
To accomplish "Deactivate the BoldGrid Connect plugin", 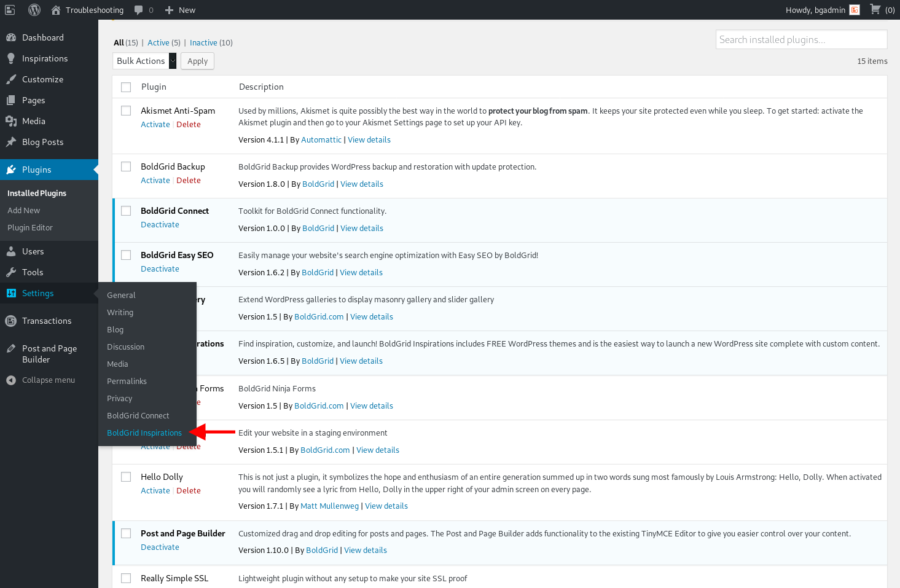I will (x=160, y=224).
